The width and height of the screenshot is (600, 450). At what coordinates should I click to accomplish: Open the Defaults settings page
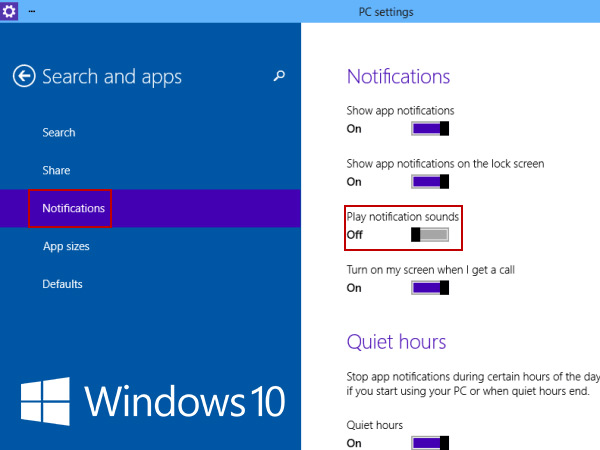(62, 284)
